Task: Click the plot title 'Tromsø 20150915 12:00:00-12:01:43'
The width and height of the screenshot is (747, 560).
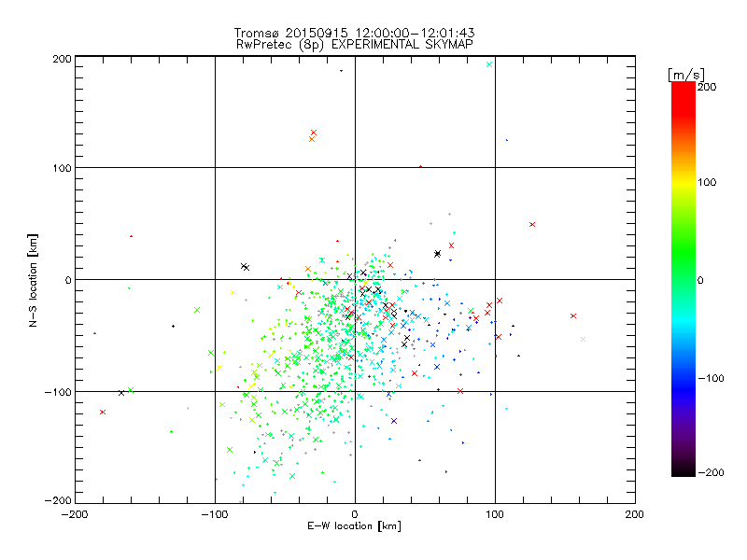Action: (x=354, y=33)
